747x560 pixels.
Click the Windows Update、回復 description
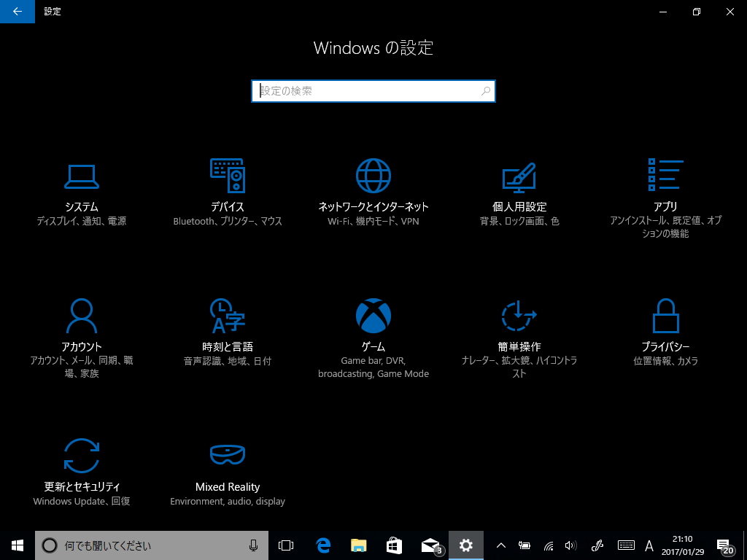click(82, 501)
